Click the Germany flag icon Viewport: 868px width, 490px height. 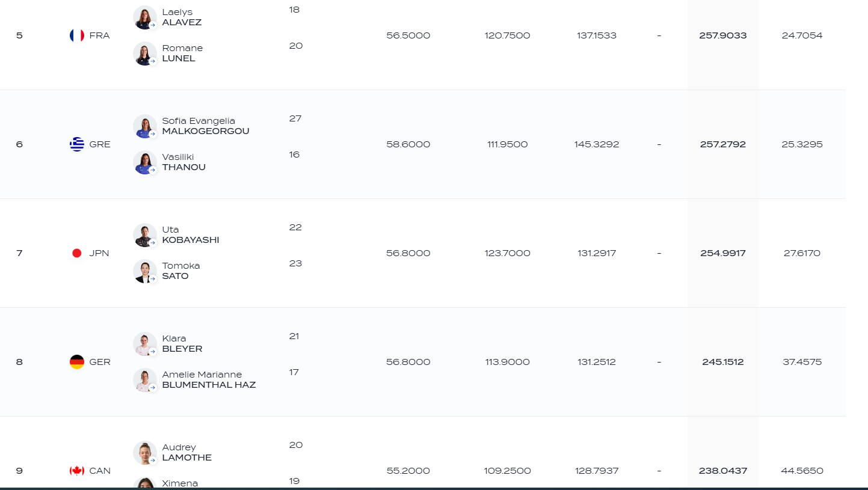[77, 362]
